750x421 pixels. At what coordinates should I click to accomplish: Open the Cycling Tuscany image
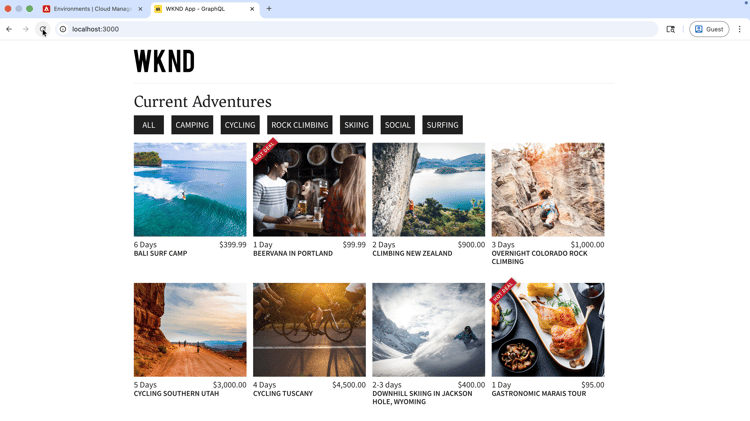point(309,330)
